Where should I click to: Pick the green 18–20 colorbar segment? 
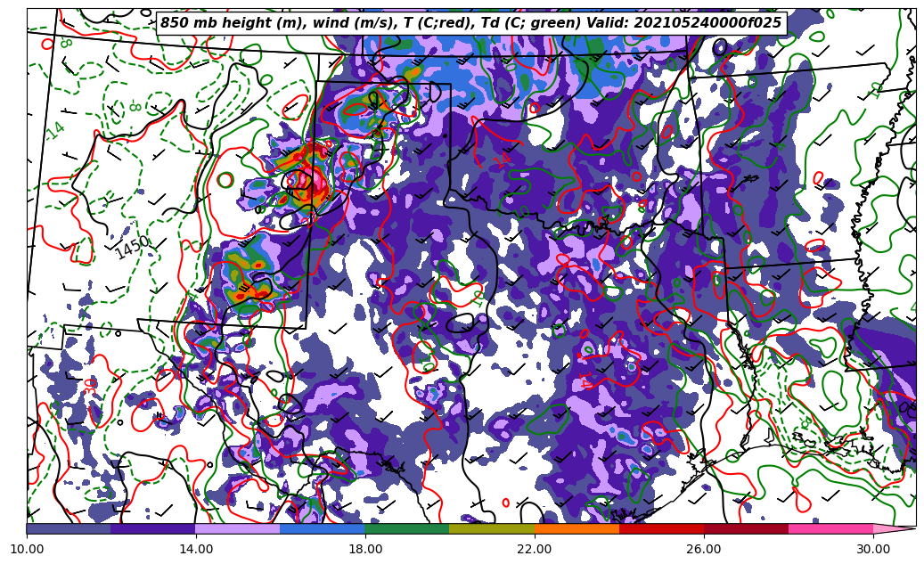click(x=407, y=528)
